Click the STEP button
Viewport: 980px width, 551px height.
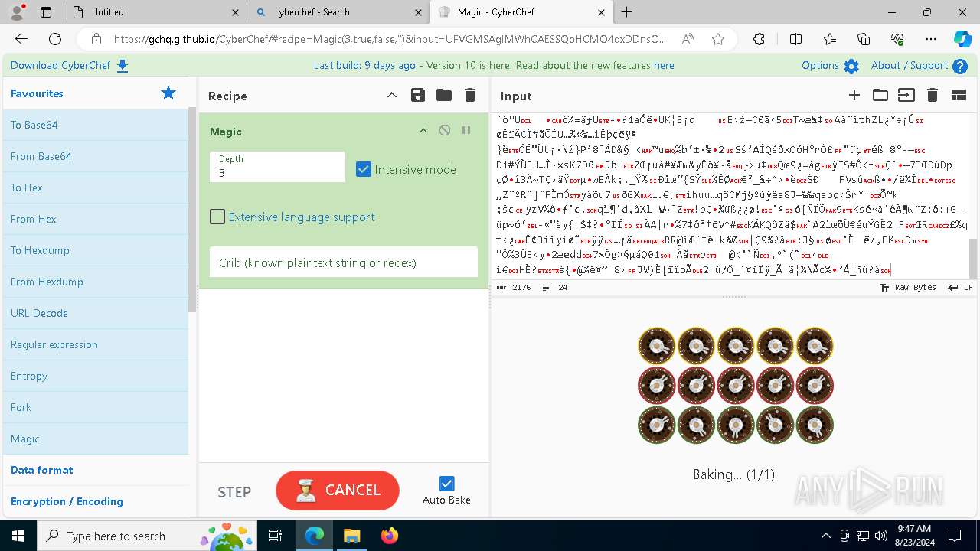(x=234, y=492)
